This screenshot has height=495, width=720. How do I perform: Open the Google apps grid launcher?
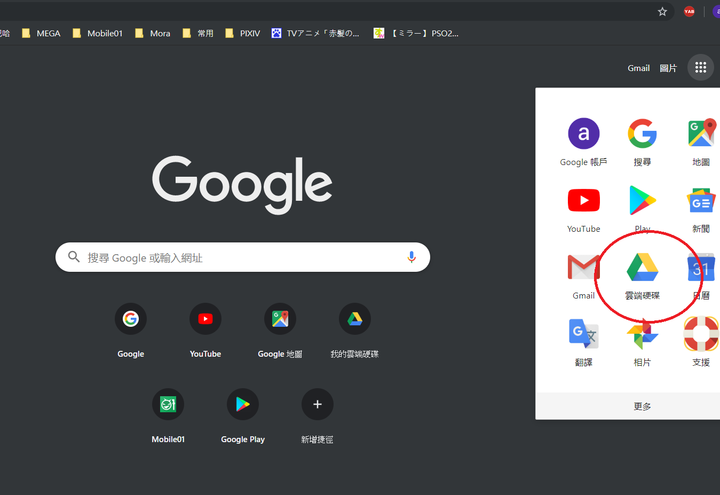click(700, 68)
